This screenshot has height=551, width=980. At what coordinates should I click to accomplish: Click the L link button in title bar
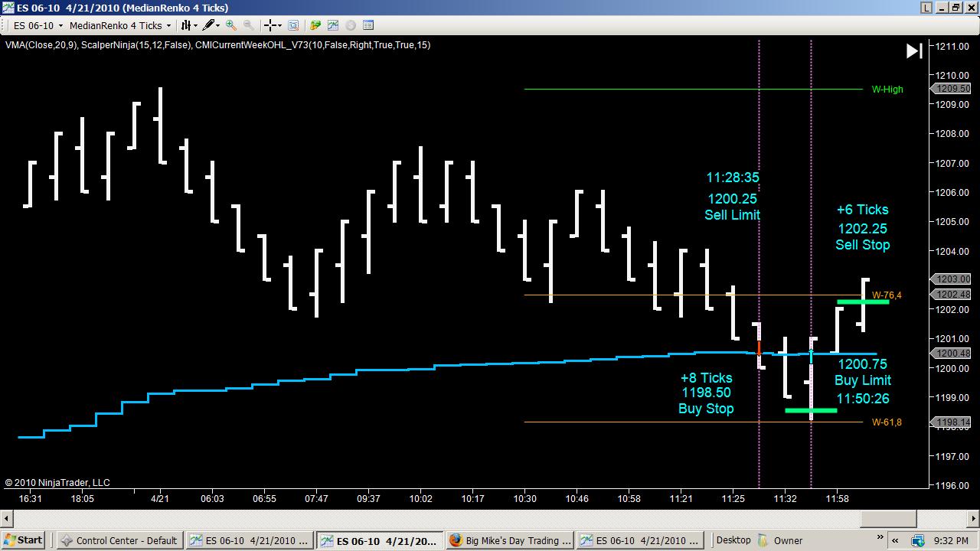926,8
